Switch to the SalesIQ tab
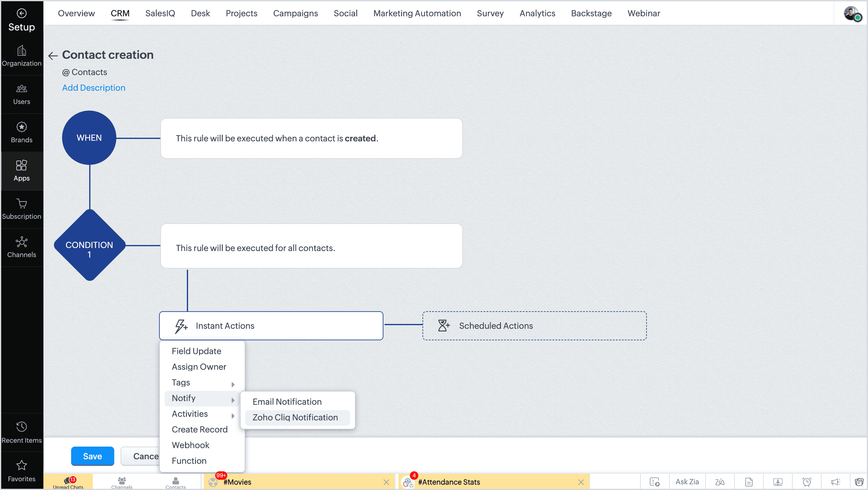Screen dimensions: 868x490 pos(160,14)
